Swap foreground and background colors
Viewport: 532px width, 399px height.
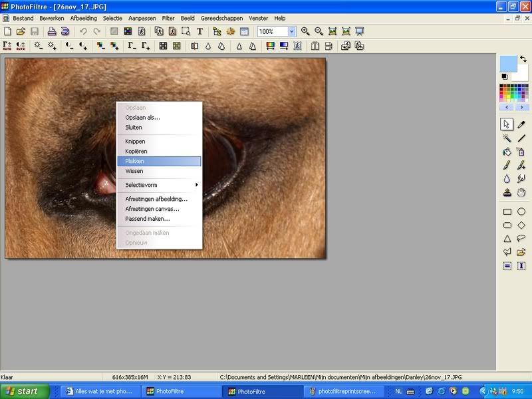coord(523,59)
